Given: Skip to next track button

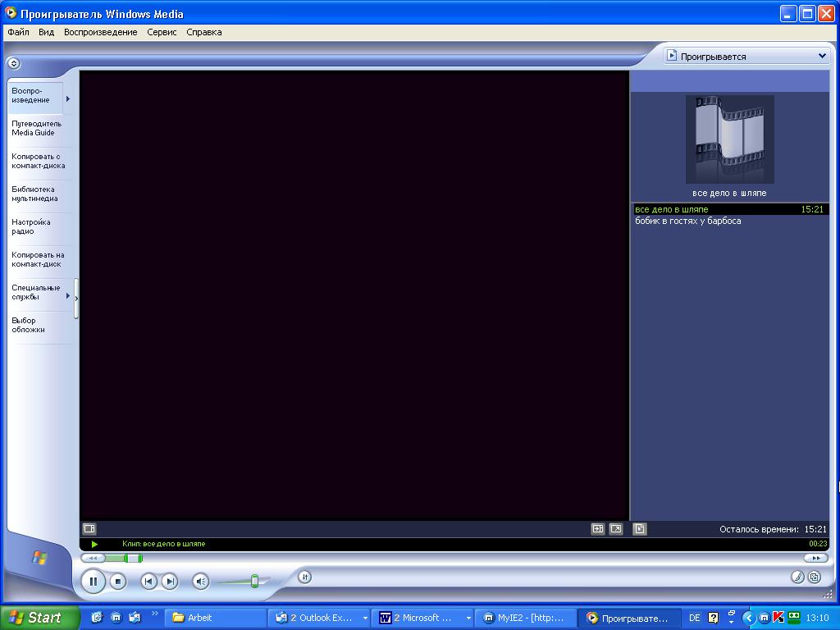Looking at the screenshot, I should coord(170,582).
